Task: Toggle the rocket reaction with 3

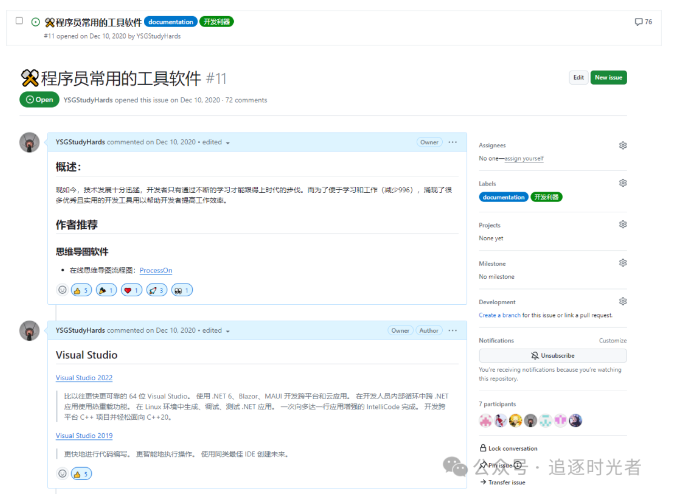Action: click(157, 290)
